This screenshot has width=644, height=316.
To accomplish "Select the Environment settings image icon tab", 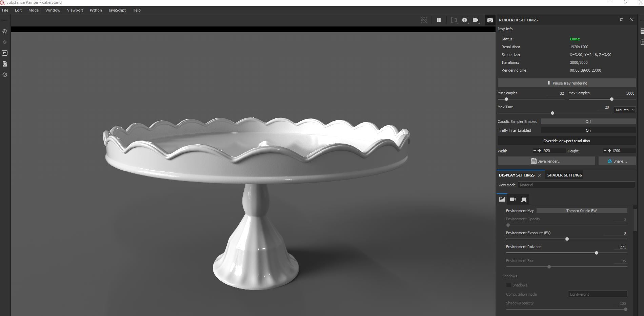I will pos(502,199).
